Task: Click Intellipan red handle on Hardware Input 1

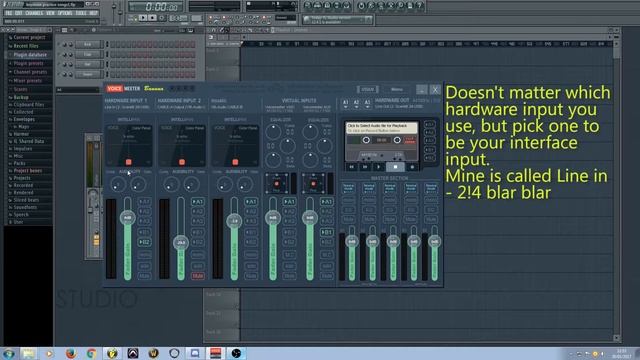Action: tap(129, 162)
